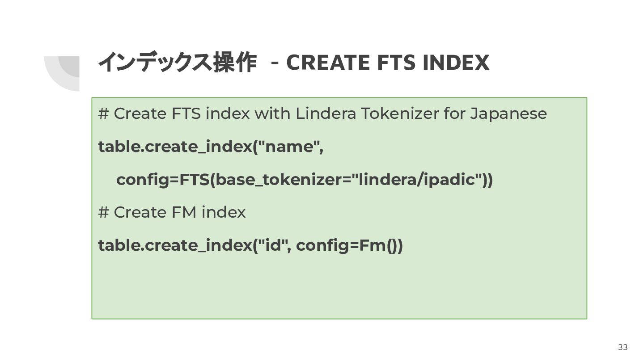The height and width of the screenshot is (362, 644).
Task: Click the '# Create FM index' comment
Action: pos(172,212)
